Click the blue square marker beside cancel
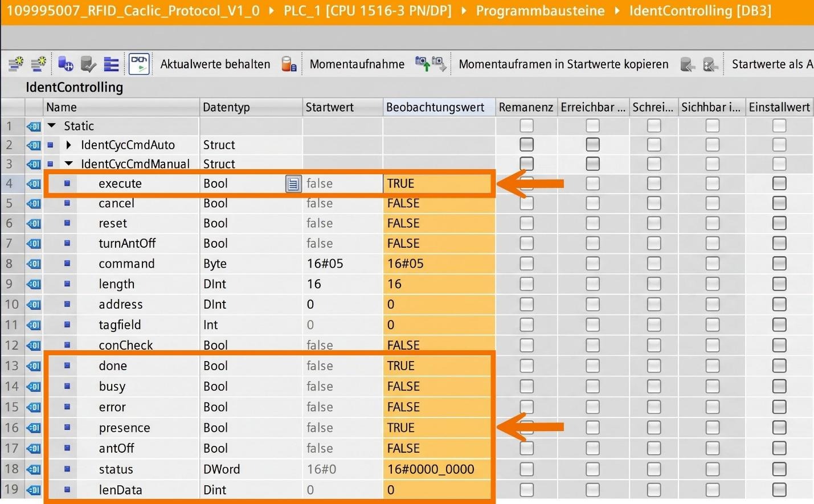The image size is (814, 504). point(67,203)
